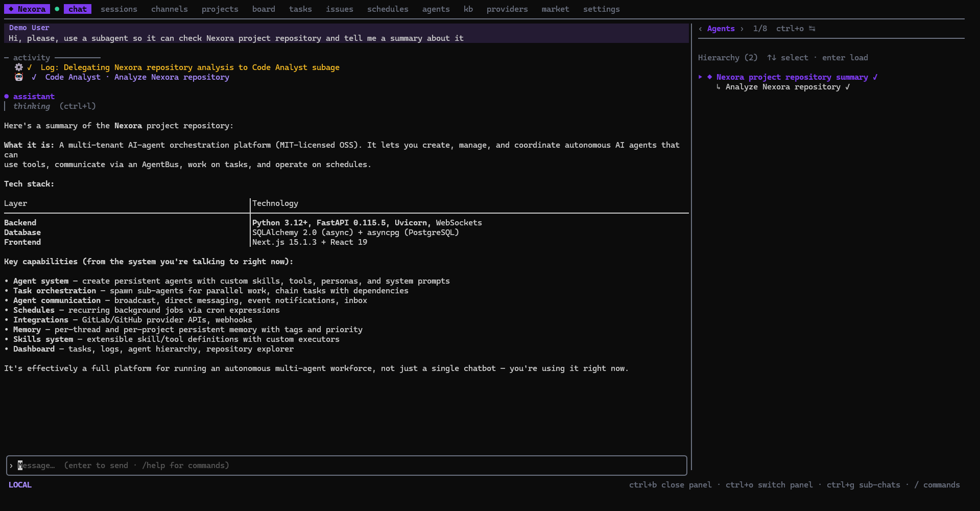Viewport: 980px width, 511px height.
Task: Click the 1/8 panel counter
Action: pyautogui.click(x=760, y=29)
